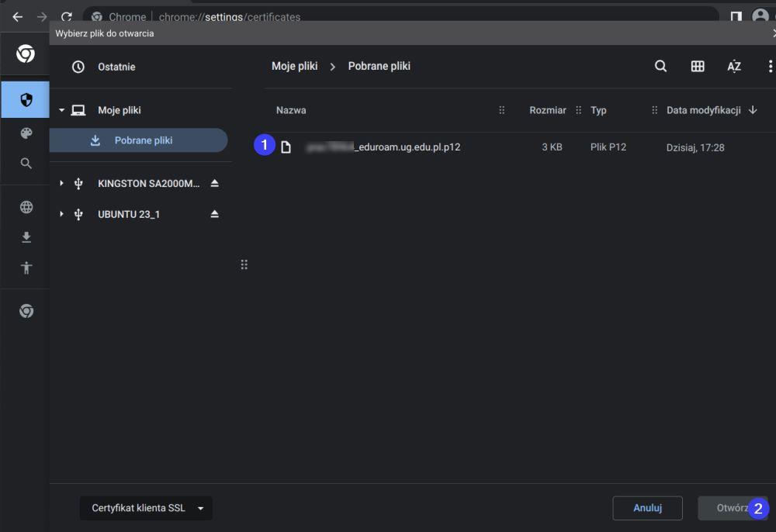The height and width of the screenshot is (532, 776).
Task: Open Accessibility icon in Chrome sidebar
Action: 26,268
